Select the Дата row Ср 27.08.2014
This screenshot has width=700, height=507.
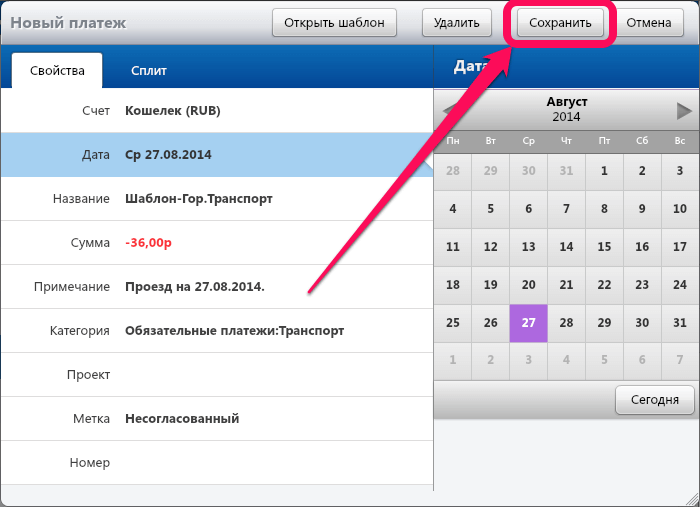[x=217, y=155]
